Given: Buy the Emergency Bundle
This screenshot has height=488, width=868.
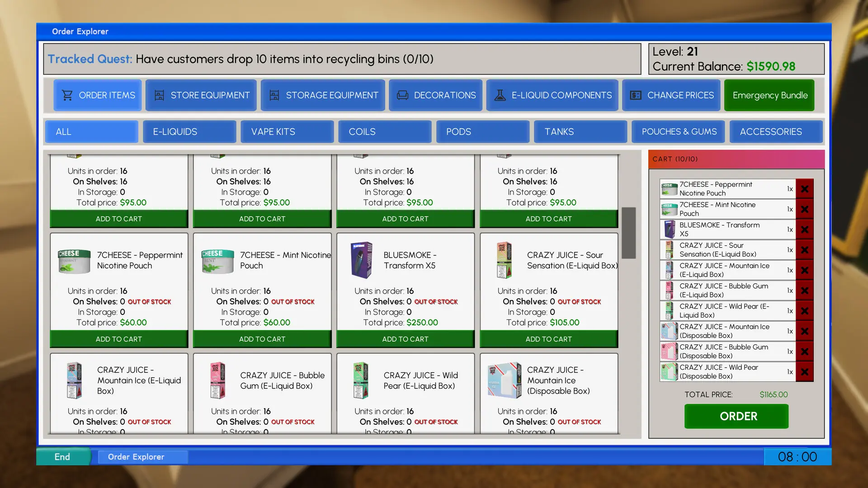Looking at the screenshot, I should (769, 95).
